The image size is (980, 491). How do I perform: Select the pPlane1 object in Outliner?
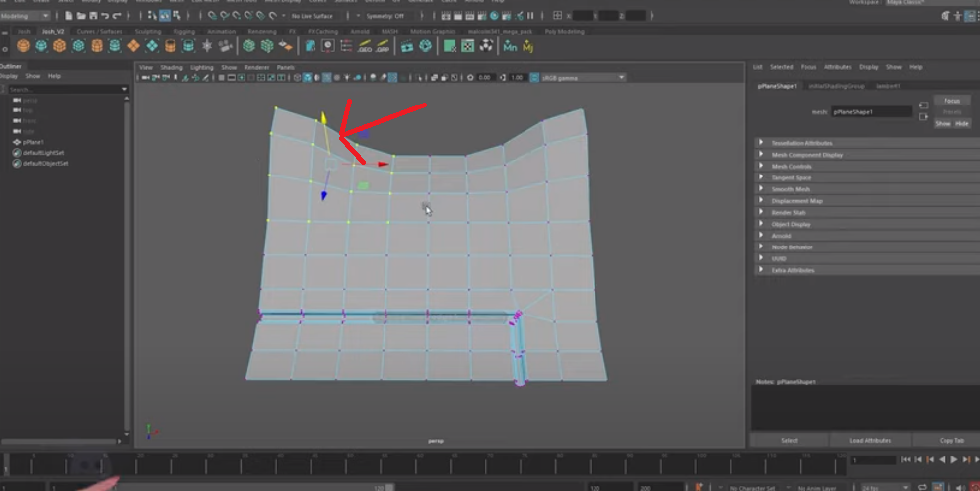(x=34, y=142)
